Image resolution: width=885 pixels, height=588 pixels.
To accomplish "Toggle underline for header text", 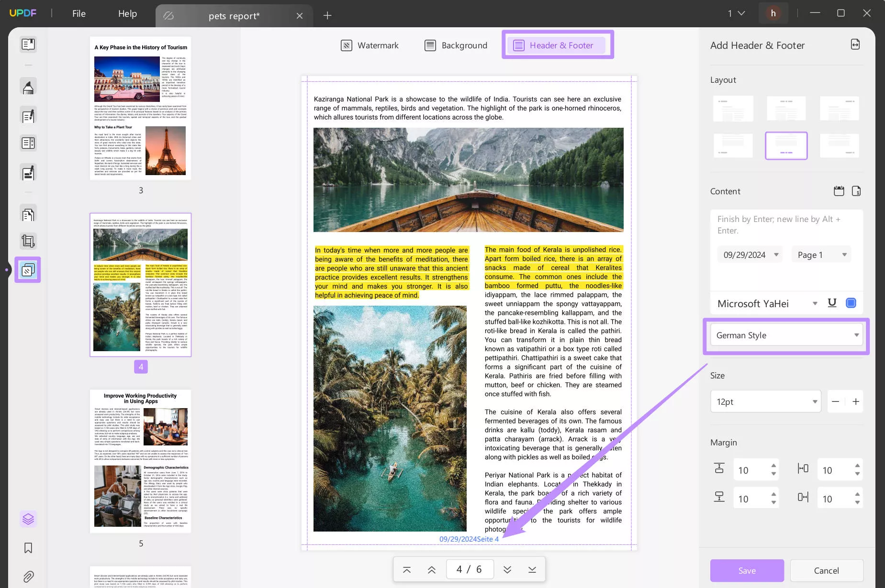I will tap(832, 303).
